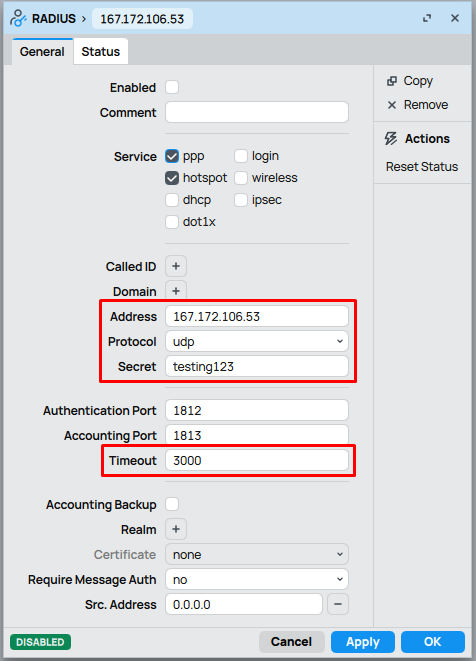
Task: Select the General tab
Action: coord(42,51)
